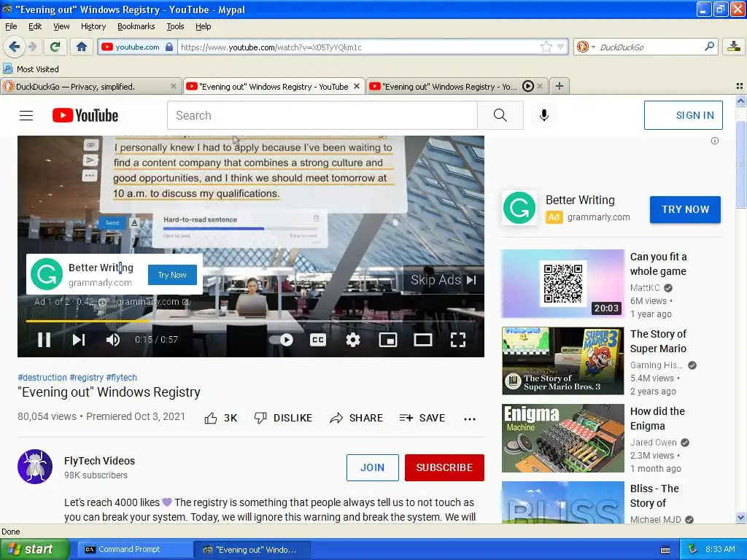
Task: Mute the tab via its audio-playing icon
Action: (528, 86)
